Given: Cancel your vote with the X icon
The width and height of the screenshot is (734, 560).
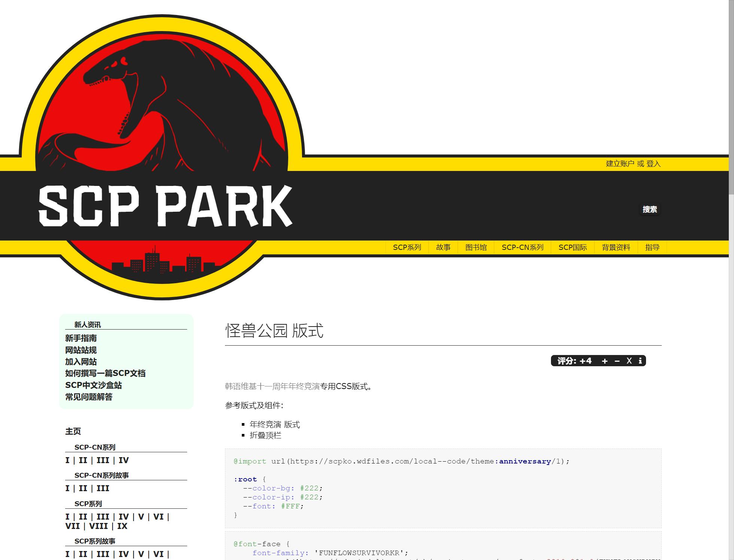Looking at the screenshot, I should click(x=629, y=361).
